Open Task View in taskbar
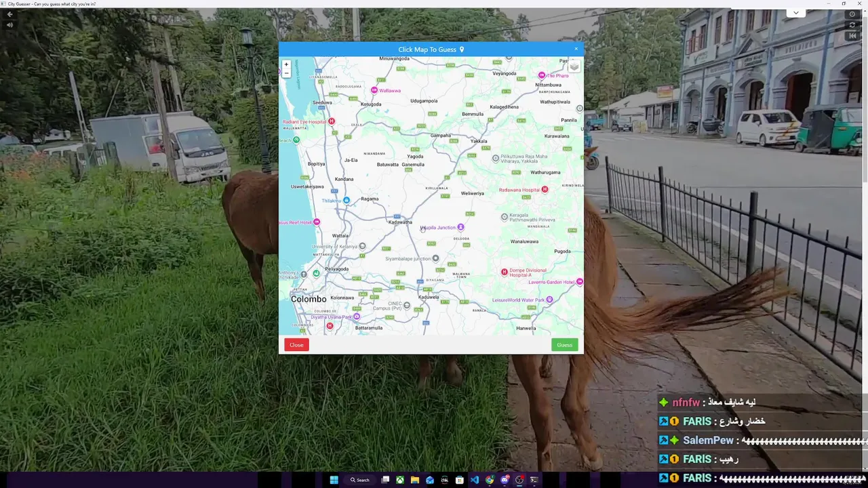The height and width of the screenshot is (488, 868). (385, 480)
